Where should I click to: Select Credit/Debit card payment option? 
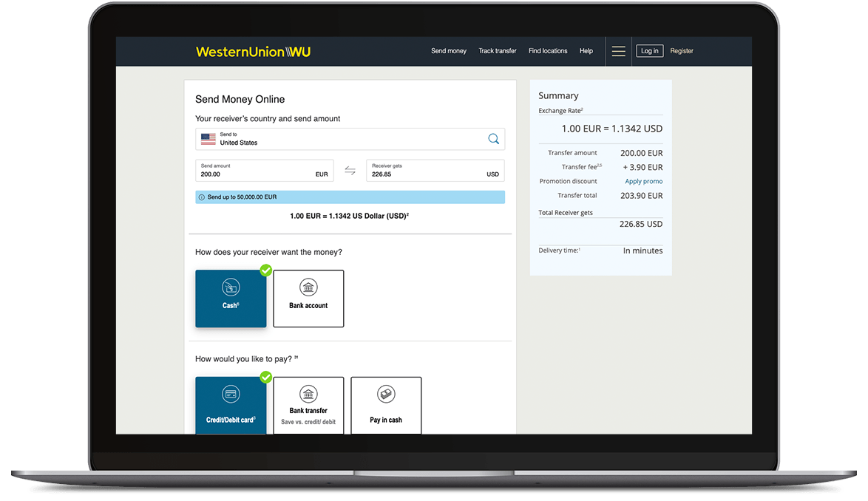231,406
